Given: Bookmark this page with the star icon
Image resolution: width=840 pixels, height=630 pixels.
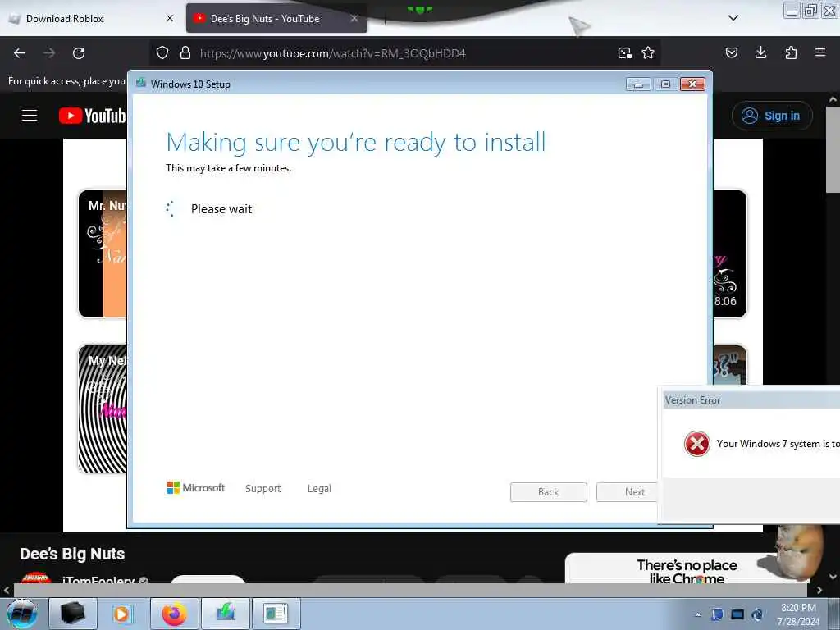Looking at the screenshot, I should (x=648, y=53).
